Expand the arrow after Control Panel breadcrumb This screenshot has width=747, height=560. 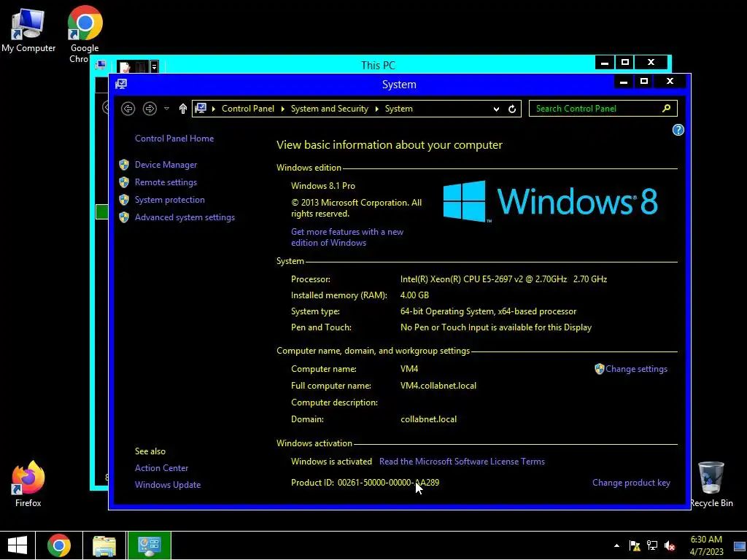point(282,109)
